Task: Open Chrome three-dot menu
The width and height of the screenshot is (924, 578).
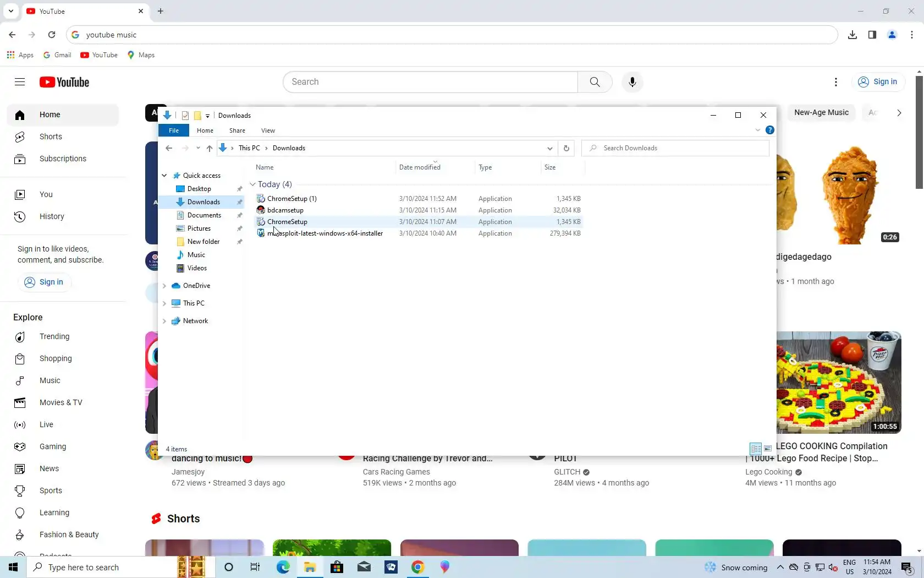Action: pos(912,35)
